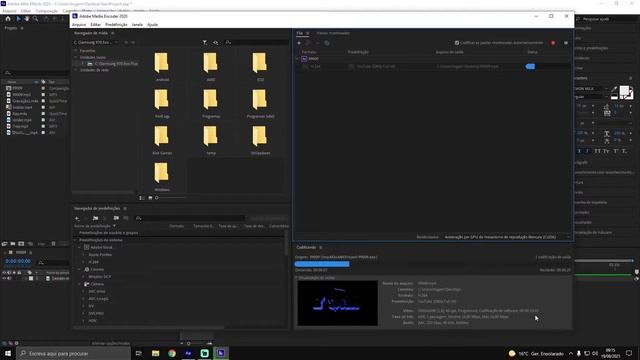Select the Wraptor DCP preset row

pos(100,277)
